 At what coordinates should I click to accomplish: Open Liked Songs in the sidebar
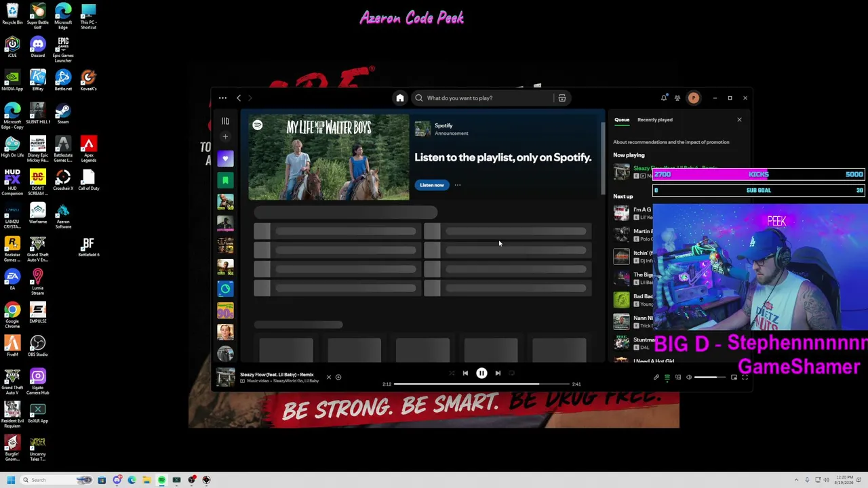coord(225,159)
